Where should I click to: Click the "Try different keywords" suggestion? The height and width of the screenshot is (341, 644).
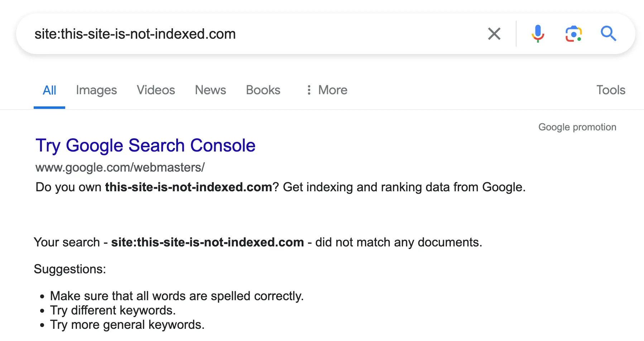pyautogui.click(x=113, y=310)
